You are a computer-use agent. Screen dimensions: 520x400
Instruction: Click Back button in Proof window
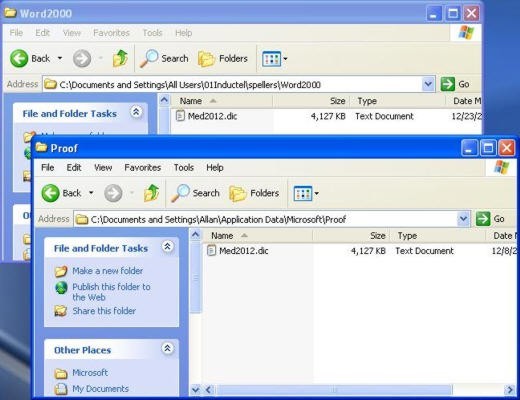pos(61,193)
